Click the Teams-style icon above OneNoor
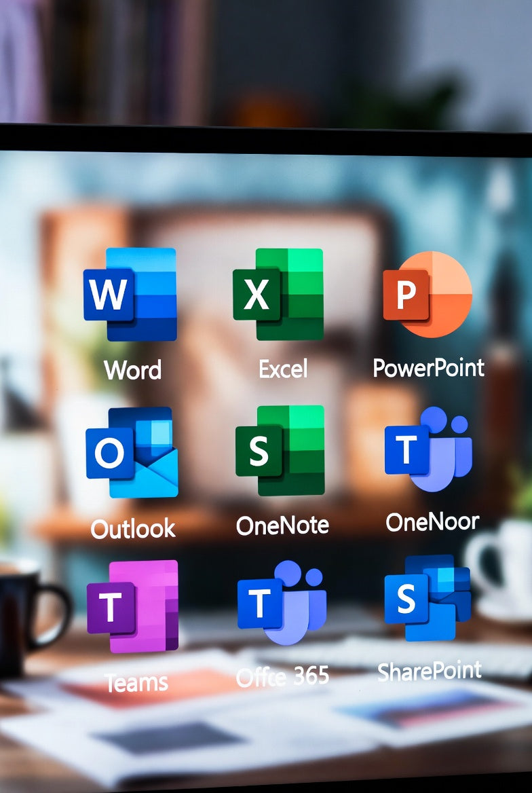This screenshot has height=793, width=532. (428, 449)
